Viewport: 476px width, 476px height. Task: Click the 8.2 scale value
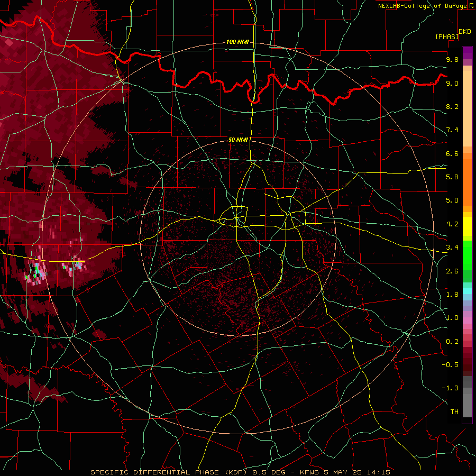[x=452, y=106]
